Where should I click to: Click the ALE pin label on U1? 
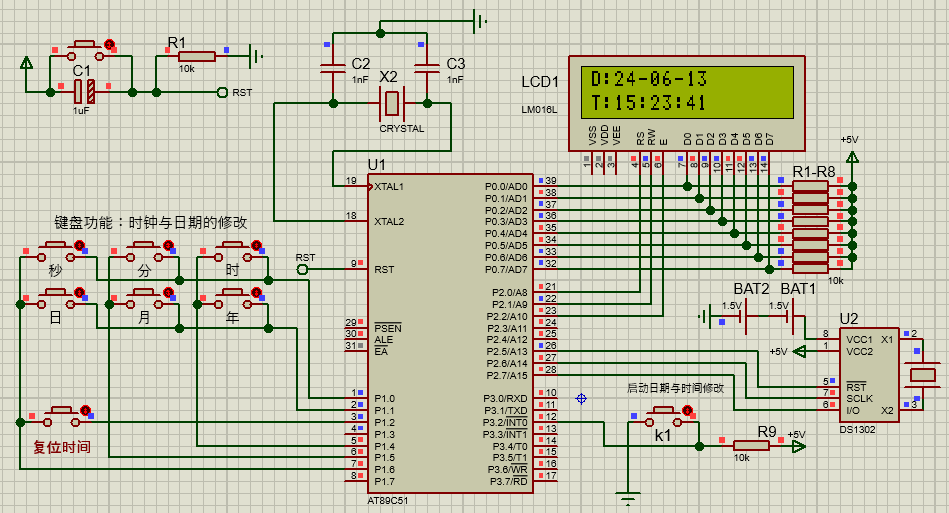pyautogui.click(x=384, y=339)
